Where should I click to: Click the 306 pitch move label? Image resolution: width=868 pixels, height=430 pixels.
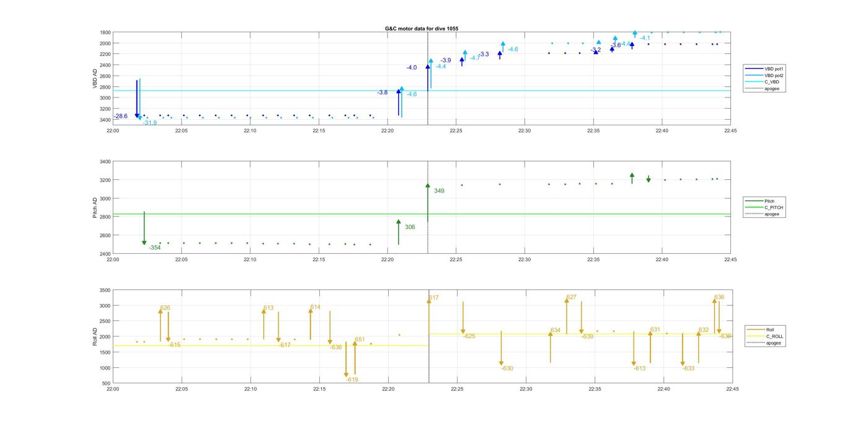click(410, 227)
